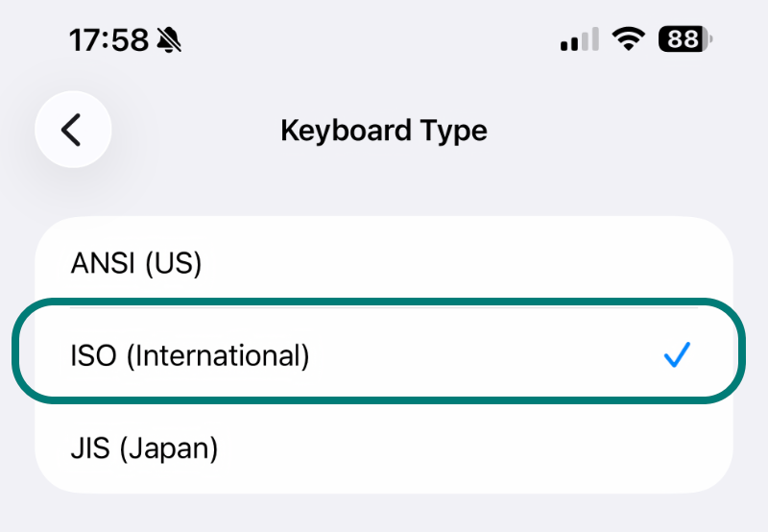
Task: Click the '(International)' text label
Action: (218, 356)
